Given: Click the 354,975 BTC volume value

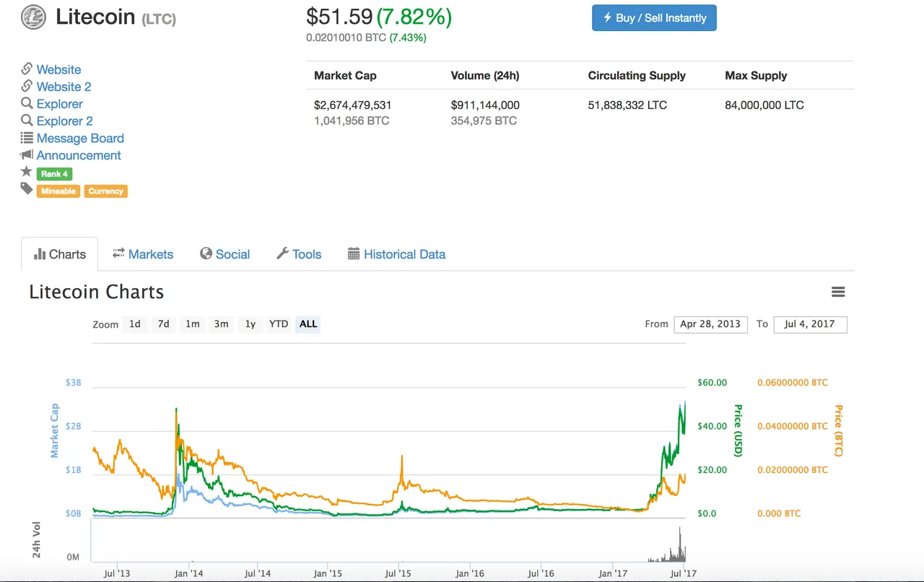Looking at the screenshot, I should pyautogui.click(x=484, y=121).
